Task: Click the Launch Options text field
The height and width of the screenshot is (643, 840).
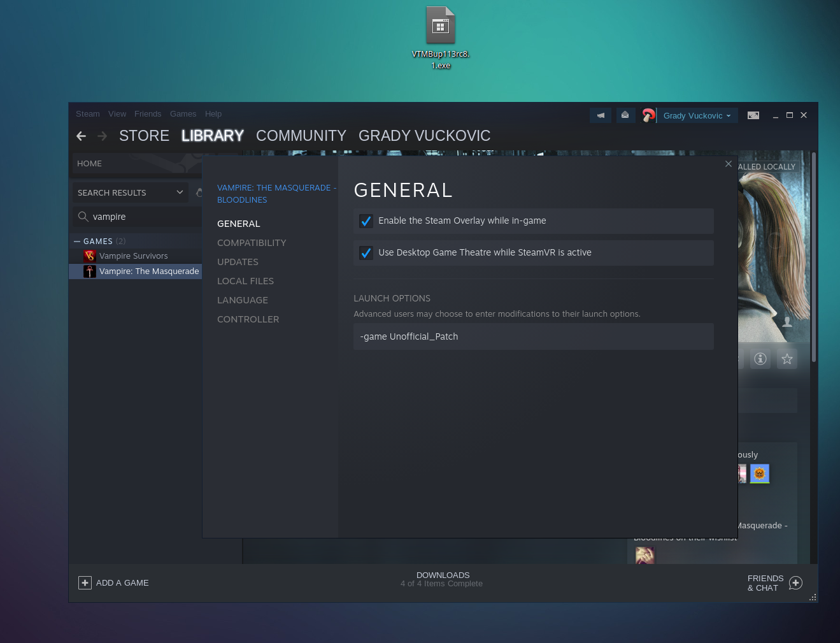Action: click(x=534, y=336)
